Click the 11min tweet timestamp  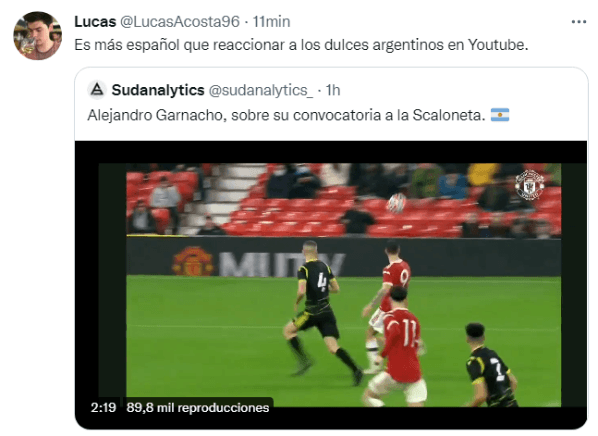[x=271, y=22]
